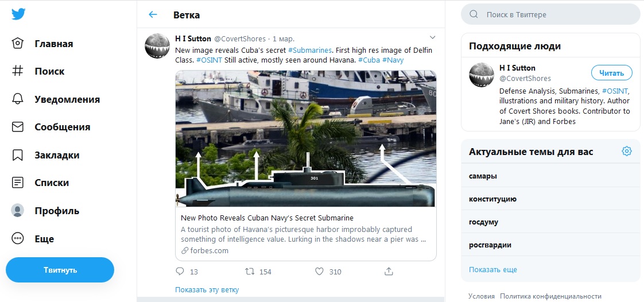The width and height of the screenshot is (644, 302).
Task: Click the Twitter bird logo
Action: click(x=18, y=14)
